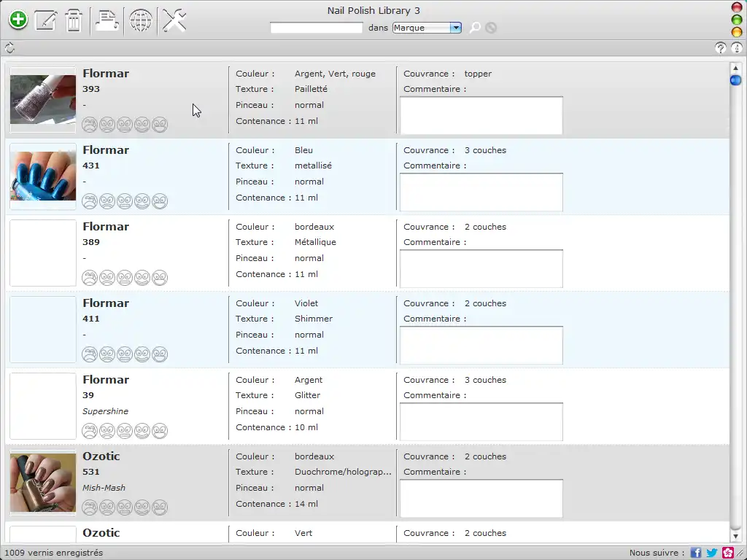This screenshot has width=747, height=560.
Task: Open the help question mark icon
Action: tap(720, 47)
